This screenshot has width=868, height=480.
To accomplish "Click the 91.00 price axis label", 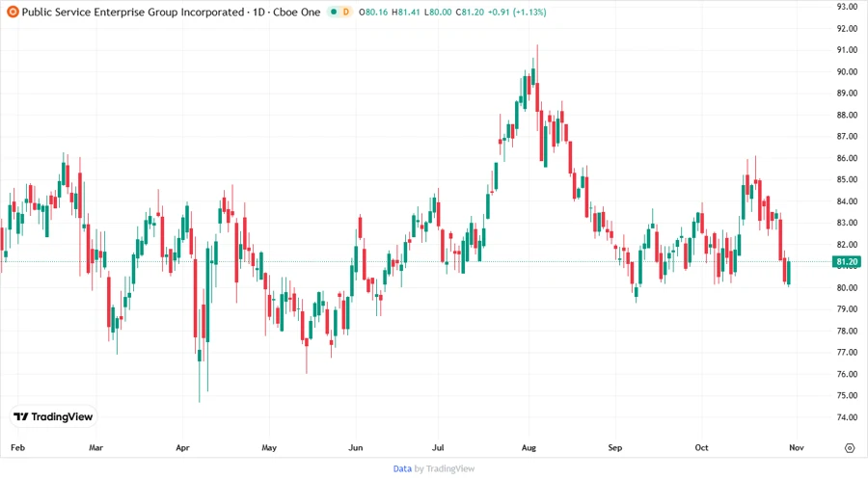I will pos(847,50).
